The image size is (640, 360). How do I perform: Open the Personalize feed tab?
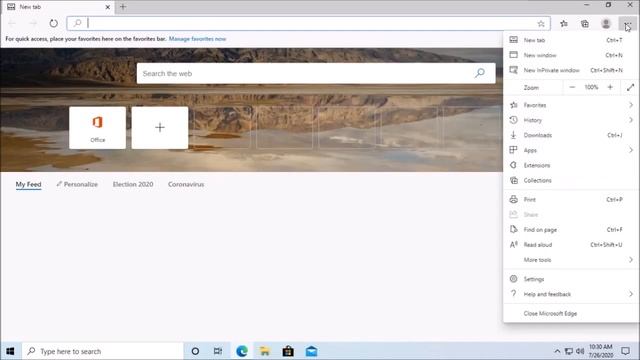(x=77, y=184)
